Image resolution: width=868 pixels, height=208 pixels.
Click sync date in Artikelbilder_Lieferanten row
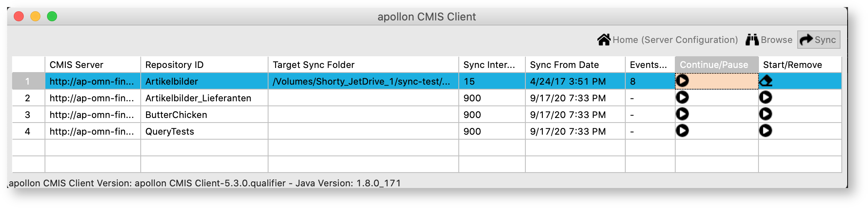(575, 98)
